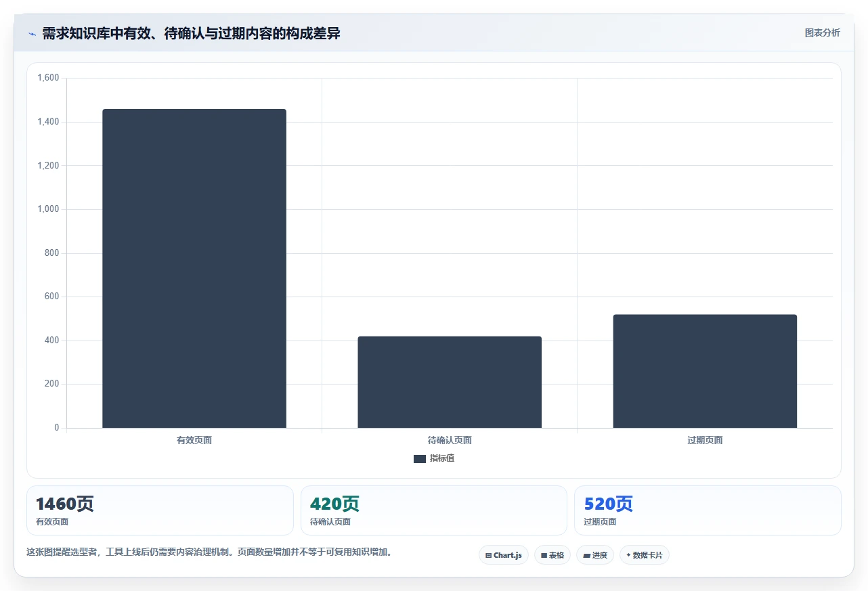Click the note text 这张图提醒选型者

(x=209, y=552)
